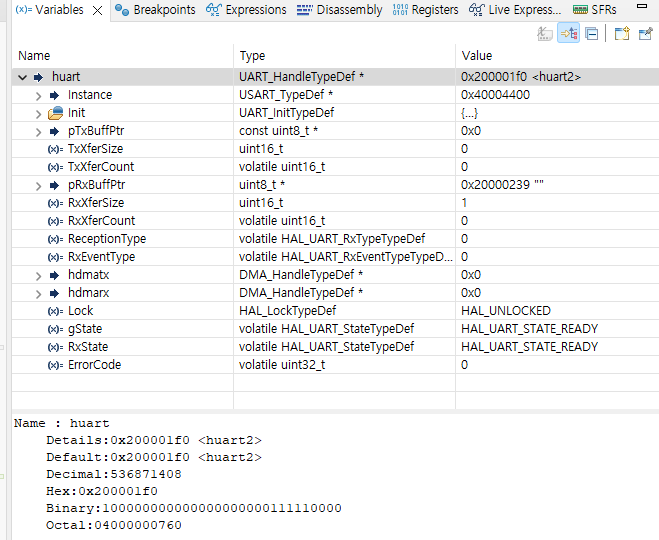The image size is (659, 540).
Task: Switch to the Expressions tab
Action: tap(246, 10)
